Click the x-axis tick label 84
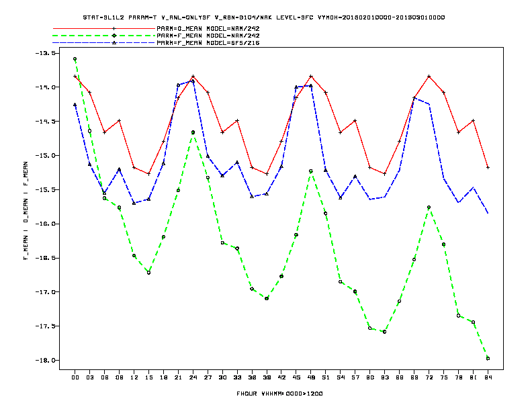 click(x=488, y=377)
